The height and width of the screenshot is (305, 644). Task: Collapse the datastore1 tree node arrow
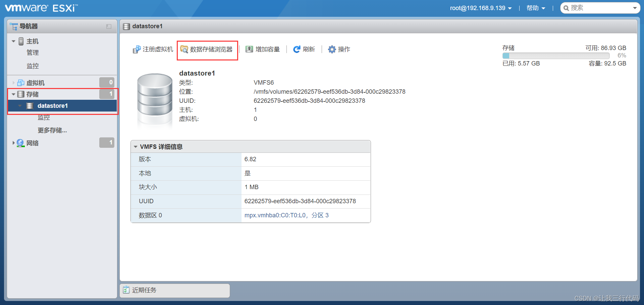pos(20,106)
